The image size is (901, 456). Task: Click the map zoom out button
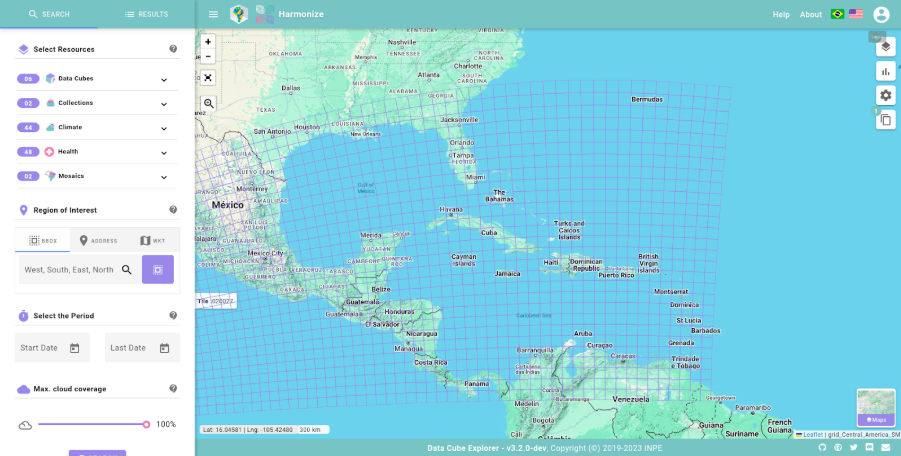[208, 57]
